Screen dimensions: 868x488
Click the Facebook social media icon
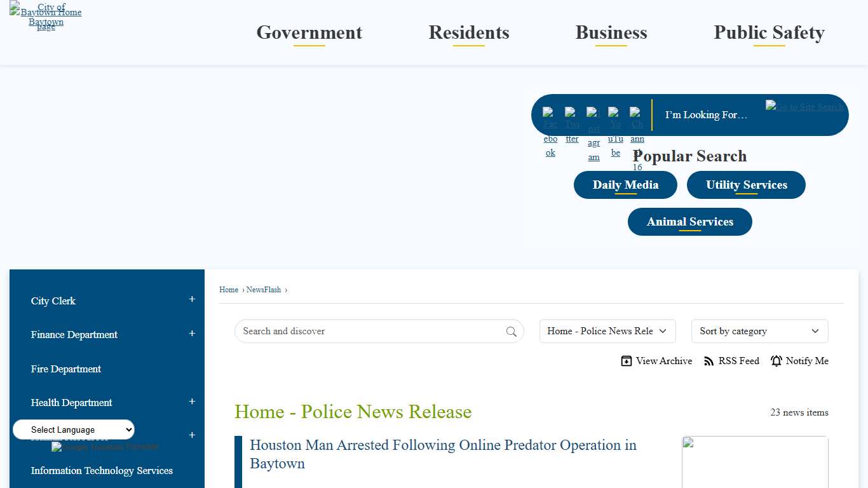(550, 132)
